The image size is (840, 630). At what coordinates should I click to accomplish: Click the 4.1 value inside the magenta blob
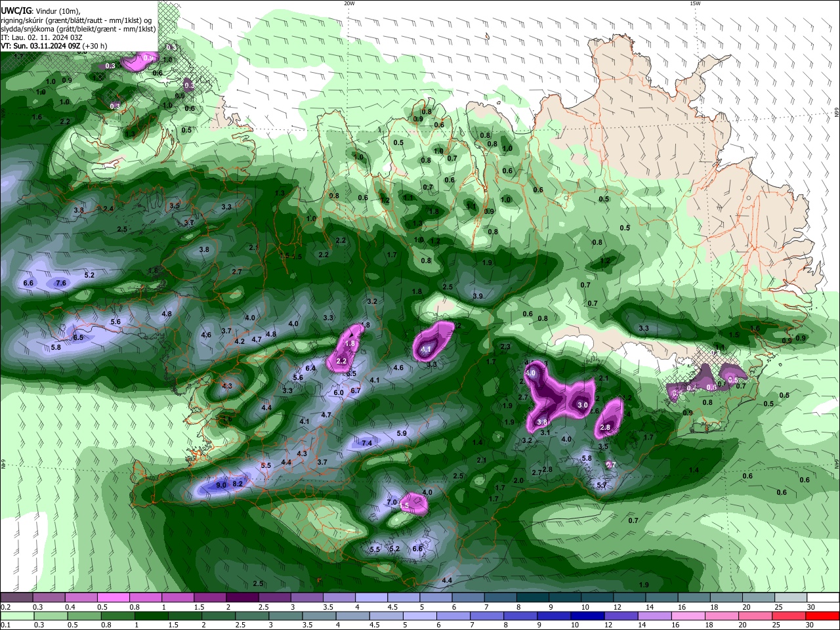click(x=427, y=349)
